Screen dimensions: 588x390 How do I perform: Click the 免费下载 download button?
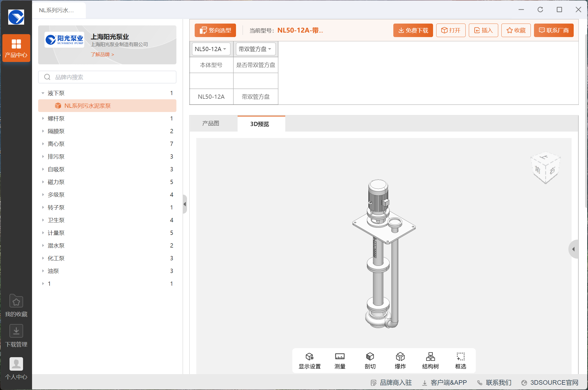tap(413, 30)
